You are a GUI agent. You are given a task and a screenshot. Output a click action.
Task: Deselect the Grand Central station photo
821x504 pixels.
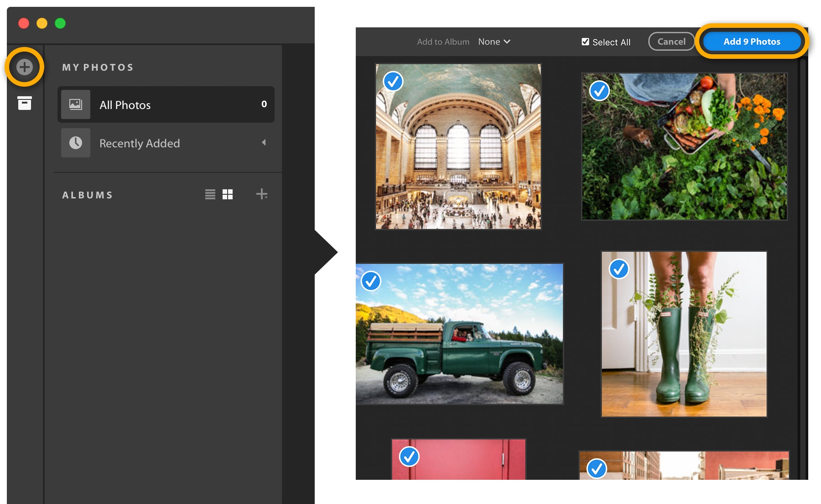(x=393, y=83)
